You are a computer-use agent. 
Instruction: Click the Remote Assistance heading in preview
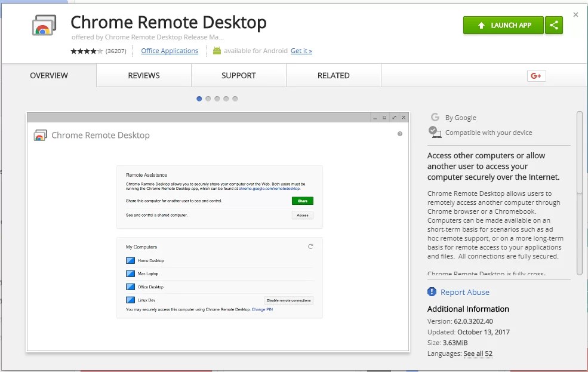(x=147, y=175)
